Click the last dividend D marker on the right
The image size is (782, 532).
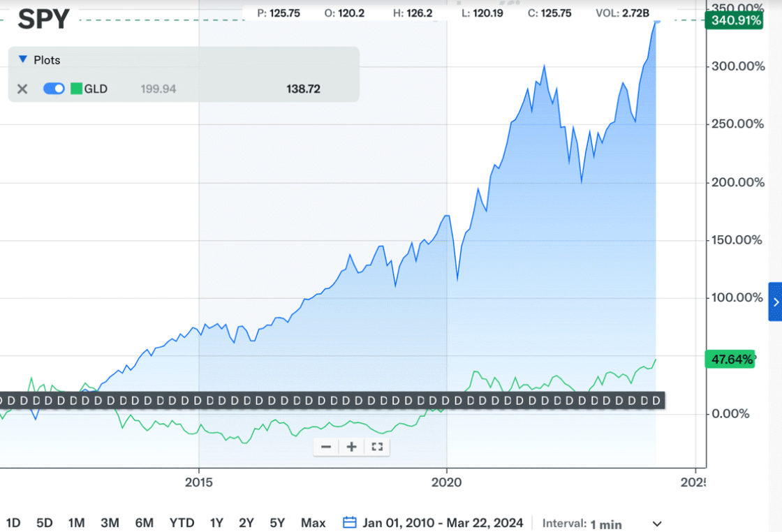pyautogui.click(x=656, y=400)
